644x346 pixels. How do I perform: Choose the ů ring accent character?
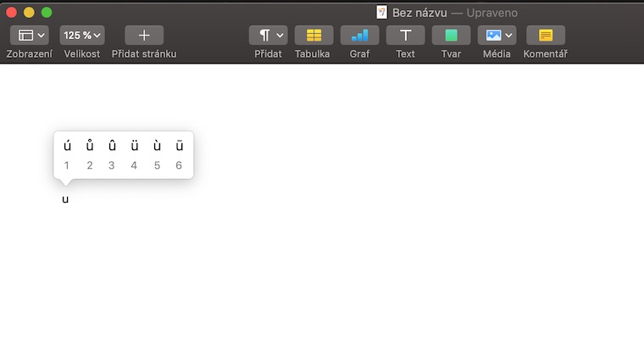(x=90, y=146)
